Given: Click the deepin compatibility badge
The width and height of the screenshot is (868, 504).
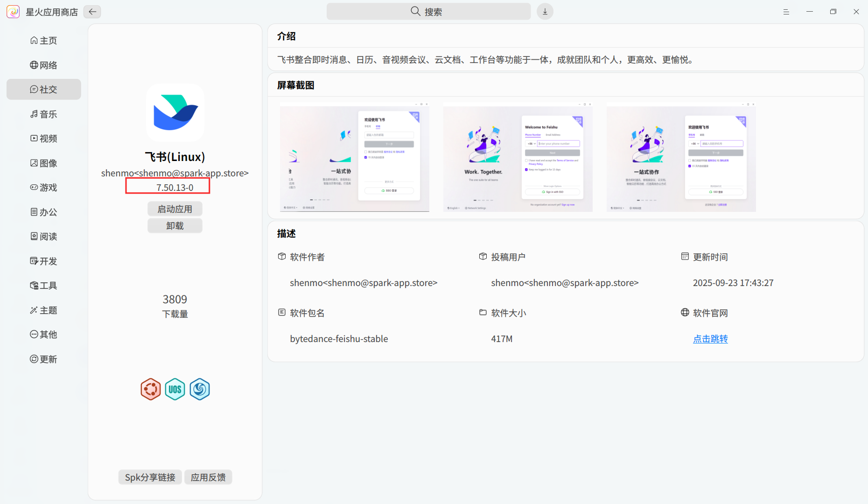Looking at the screenshot, I should 200,389.
